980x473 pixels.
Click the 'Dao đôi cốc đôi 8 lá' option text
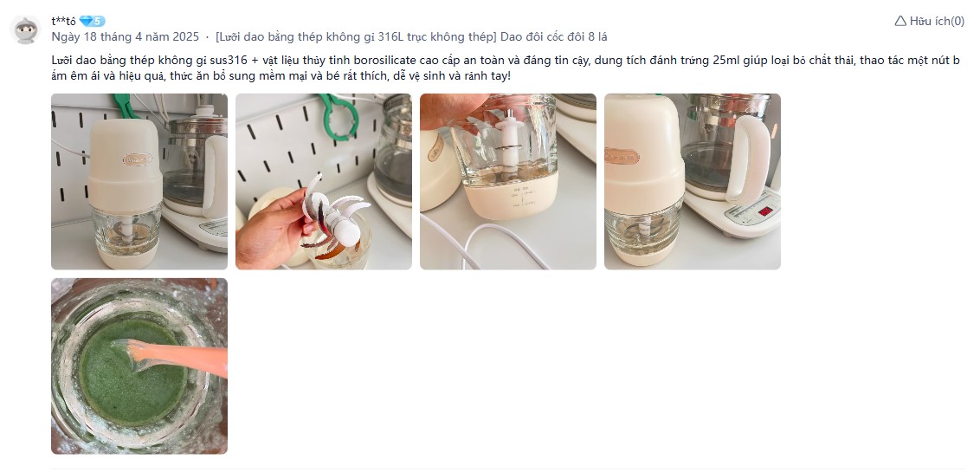pos(554,37)
